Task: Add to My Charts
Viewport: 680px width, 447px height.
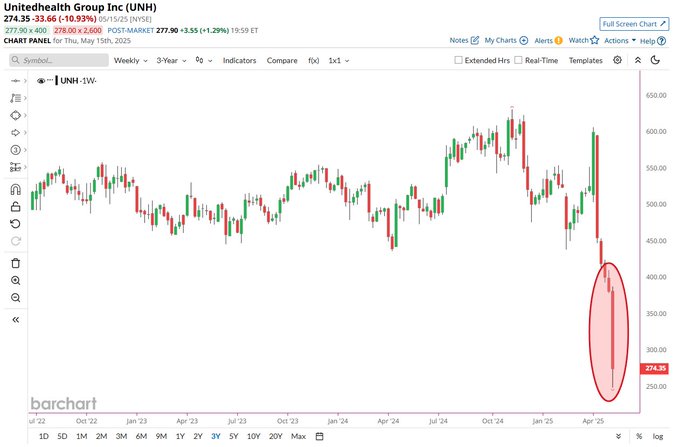Action: [506, 40]
